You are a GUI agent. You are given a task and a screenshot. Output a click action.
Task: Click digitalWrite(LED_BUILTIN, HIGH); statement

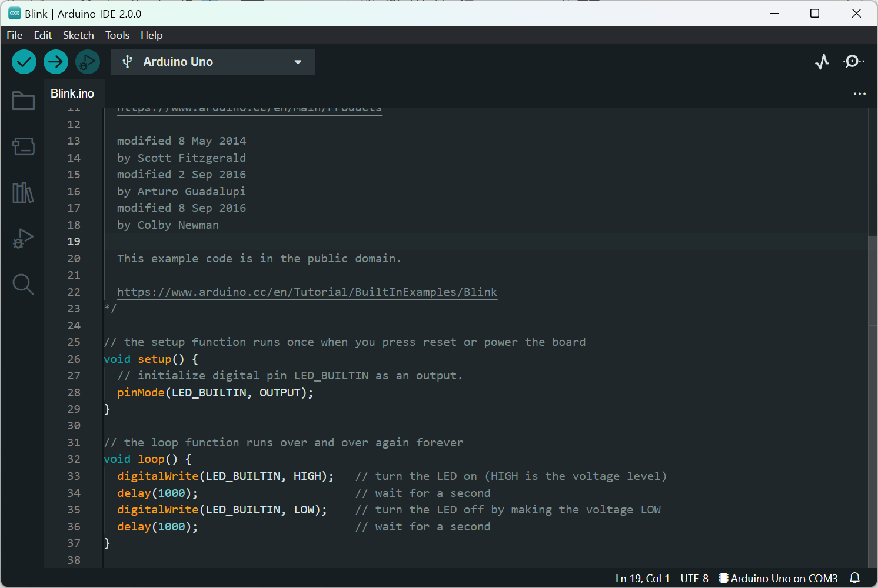point(225,476)
